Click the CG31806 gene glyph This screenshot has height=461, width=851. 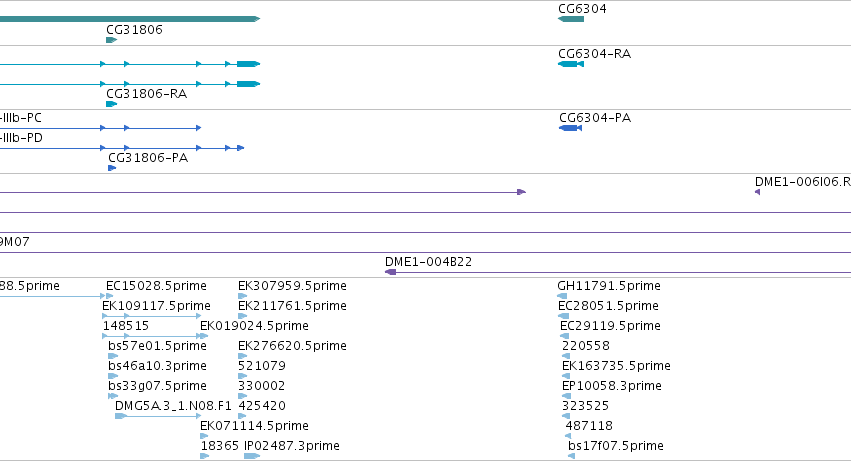(x=111, y=40)
